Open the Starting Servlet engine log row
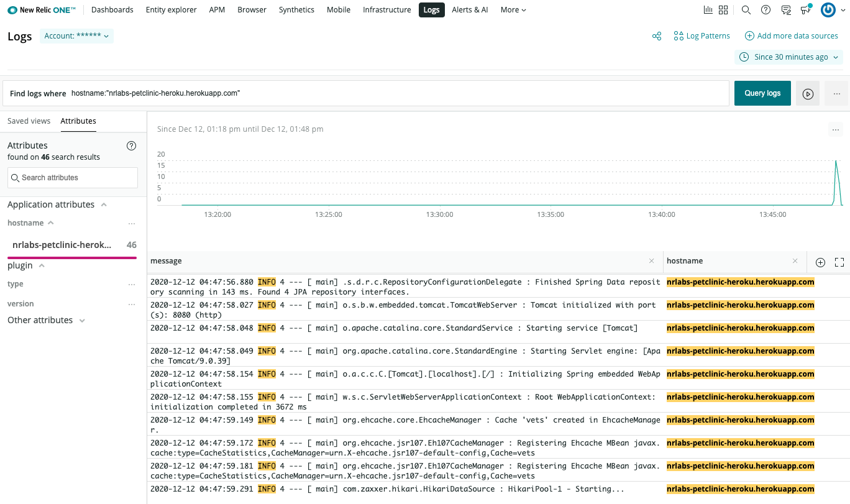The height and width of the screenshot is (504, 850). tap(405, 355)
